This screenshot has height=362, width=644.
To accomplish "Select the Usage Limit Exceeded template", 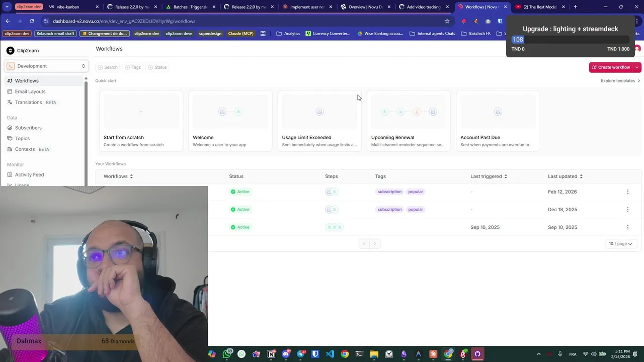I will [x=319, y=121].
